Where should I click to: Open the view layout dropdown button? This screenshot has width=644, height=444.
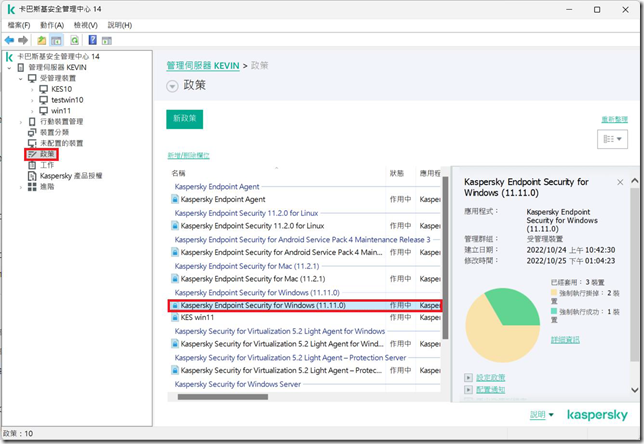pos(608,140)
